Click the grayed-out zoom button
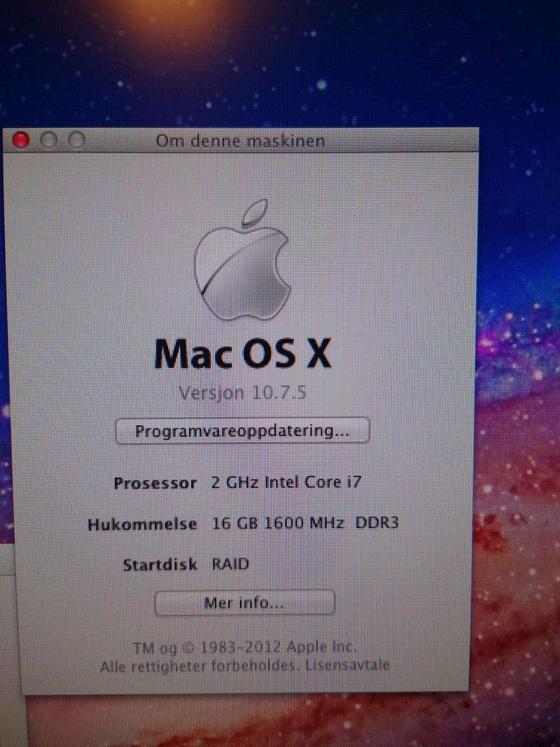The image size is (560, 747). pos(76,141)
